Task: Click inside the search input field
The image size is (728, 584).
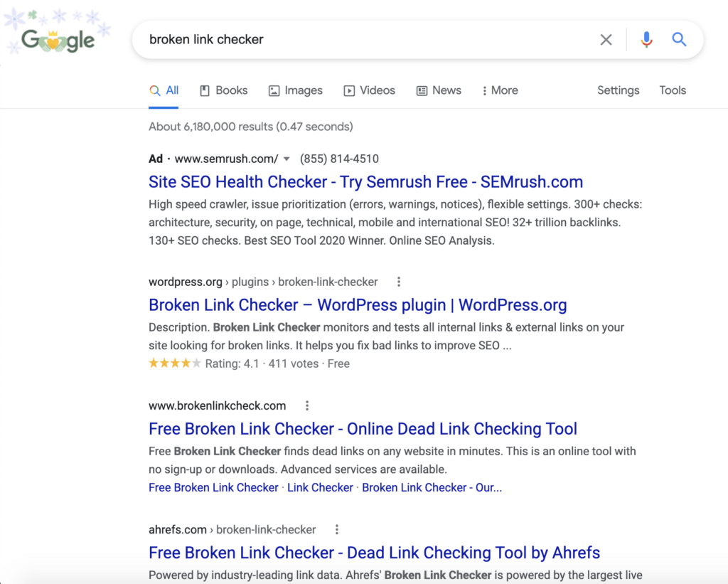Action: click(x=355, y=40)
